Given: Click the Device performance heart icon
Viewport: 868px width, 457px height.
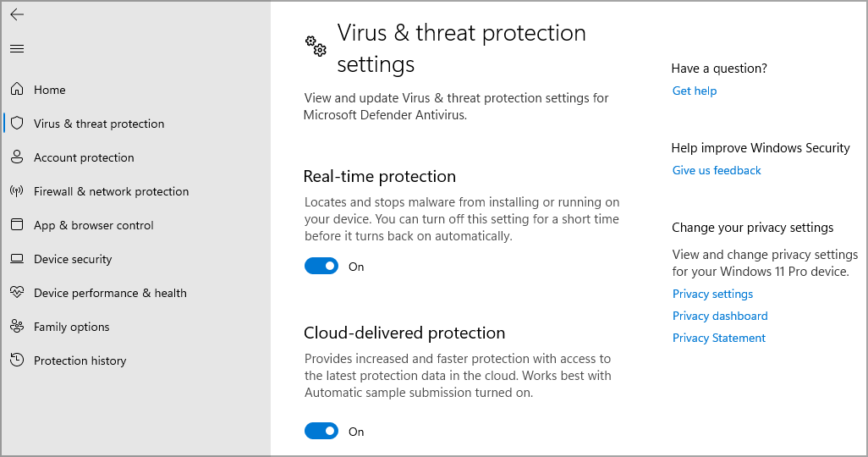Looking at the screenshot, I should 17,293.
